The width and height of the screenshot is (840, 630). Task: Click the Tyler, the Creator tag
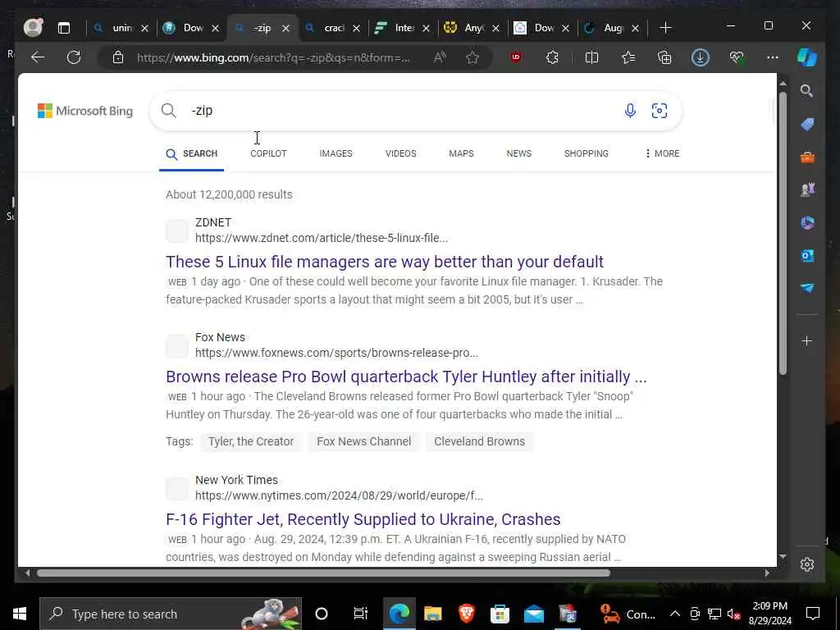[251, 441]
